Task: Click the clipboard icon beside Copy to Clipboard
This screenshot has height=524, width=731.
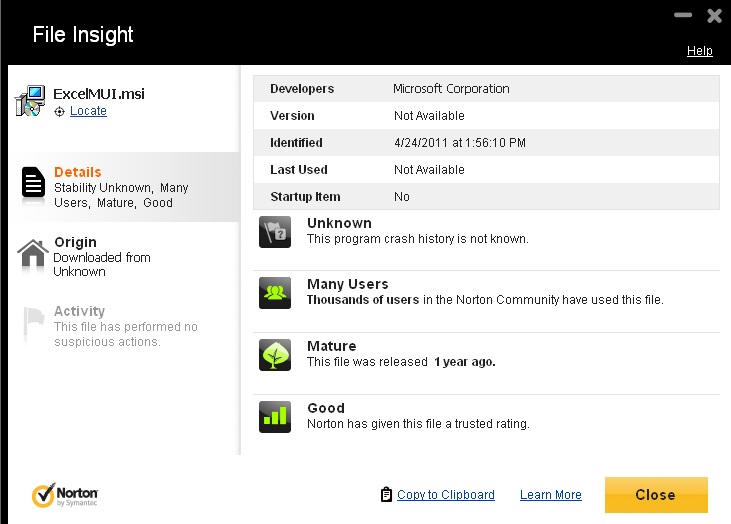Action: coord(386,495)
